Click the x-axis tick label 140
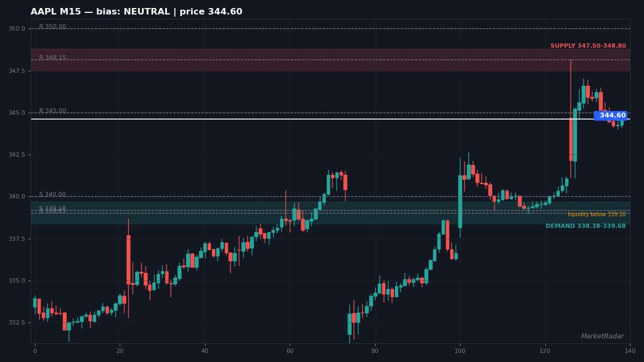This screenshot has width=644, height=362. coord(630,351)
